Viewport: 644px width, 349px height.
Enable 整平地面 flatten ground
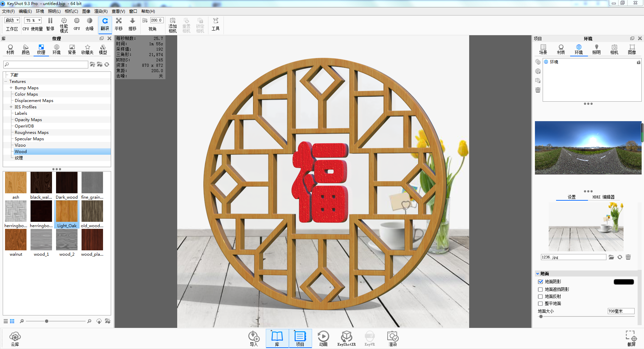[540, 304]
